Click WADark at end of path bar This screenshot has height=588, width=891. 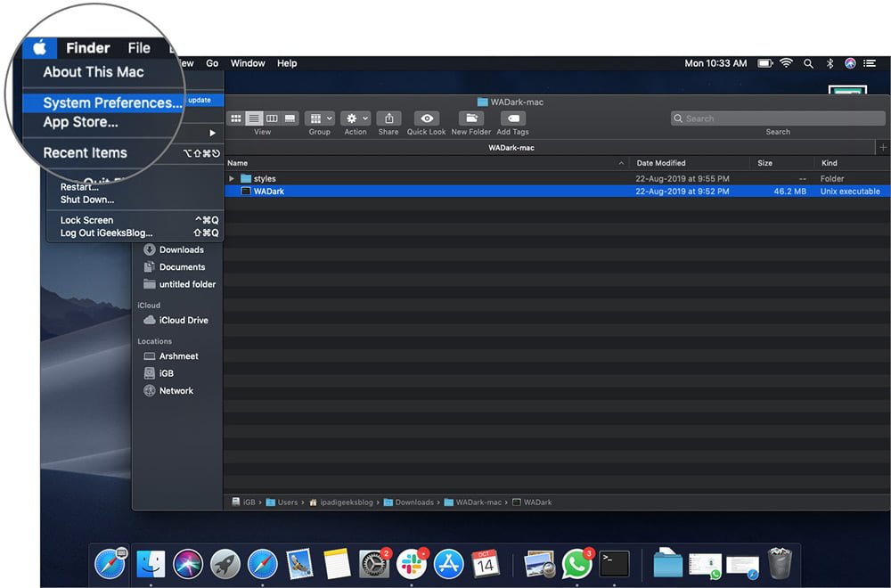(x=532, y=502)
